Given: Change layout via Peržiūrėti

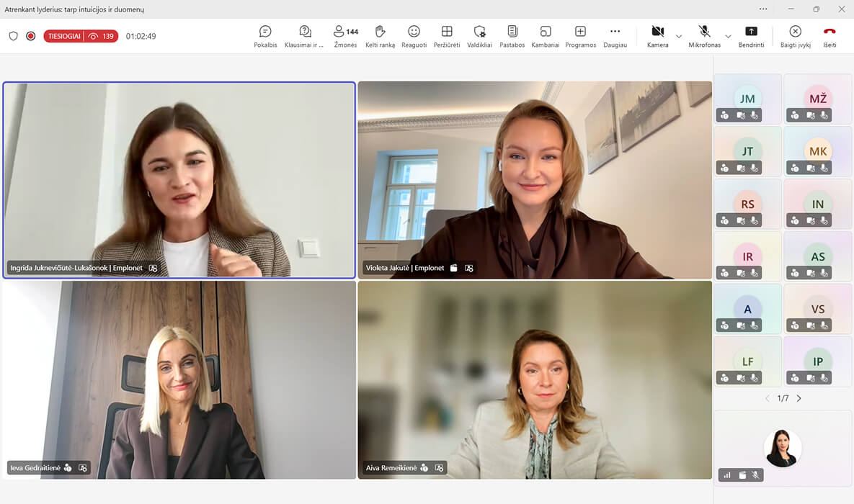Looking at the screenshot, I should tap(447, 37).
